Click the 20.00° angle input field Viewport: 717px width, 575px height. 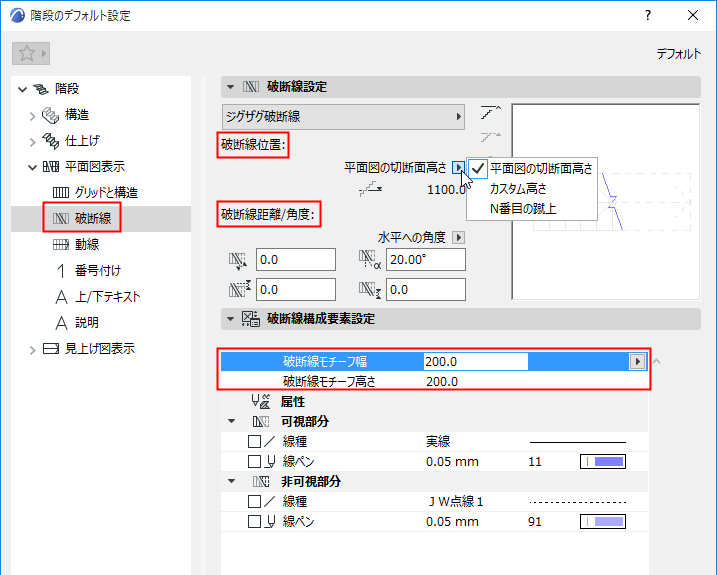tap(426, 260)
